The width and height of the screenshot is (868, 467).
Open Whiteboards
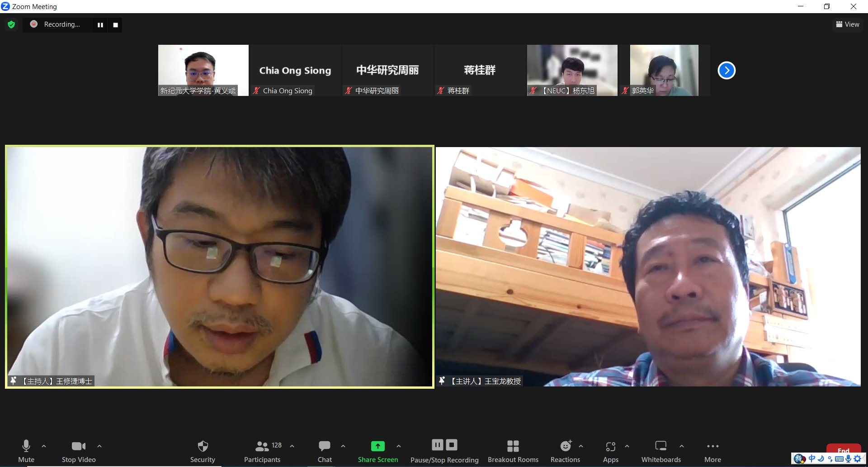661,451
